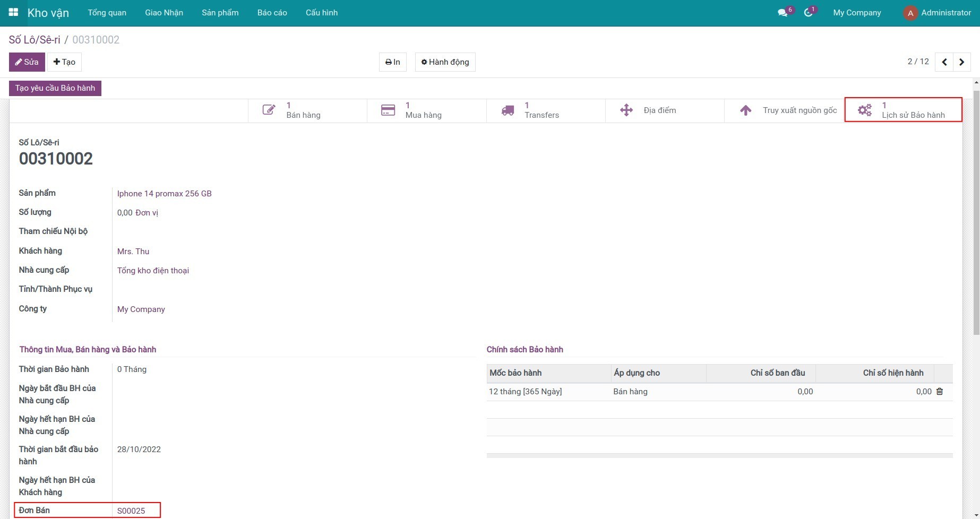Viewport: 980px width, 519px height.
Task: Expand the In print dropdown
Action: (x=393, y=62)
